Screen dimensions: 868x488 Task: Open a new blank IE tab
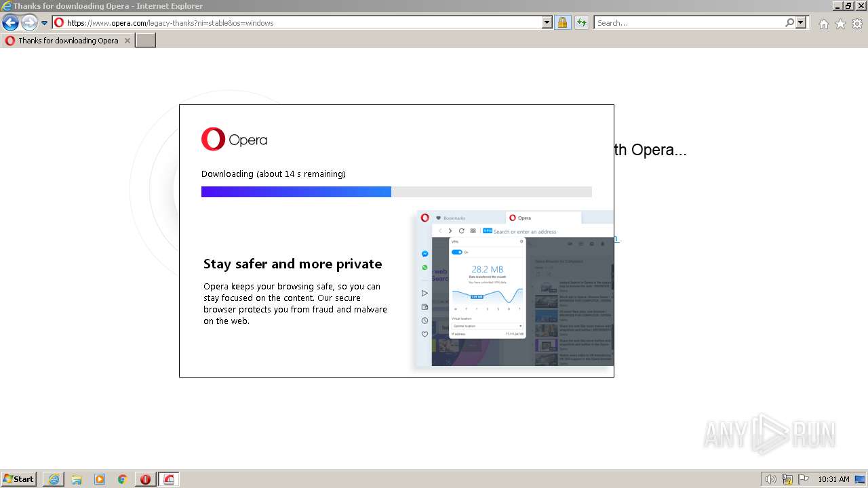click(146, 41)
